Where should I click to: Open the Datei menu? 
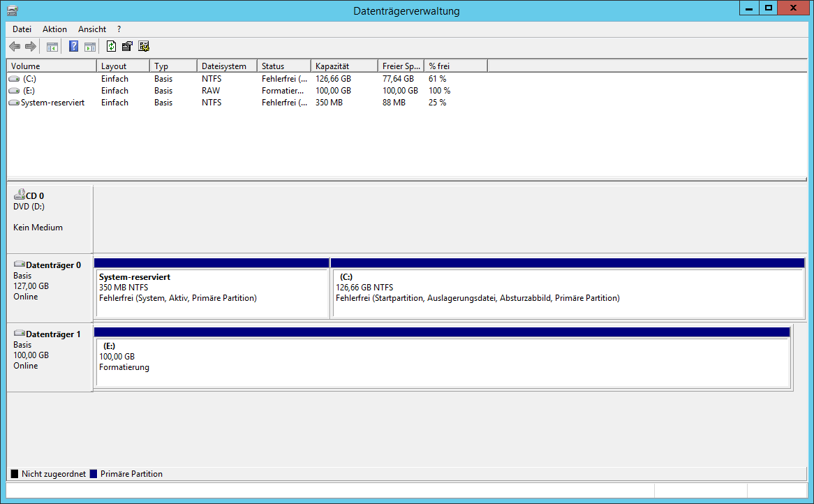[x=22, y=29]
